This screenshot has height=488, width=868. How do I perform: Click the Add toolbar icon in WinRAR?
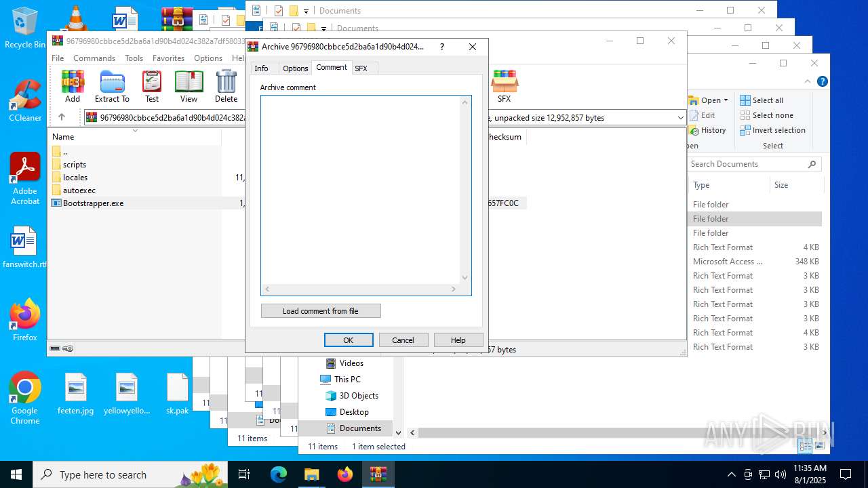73,86
